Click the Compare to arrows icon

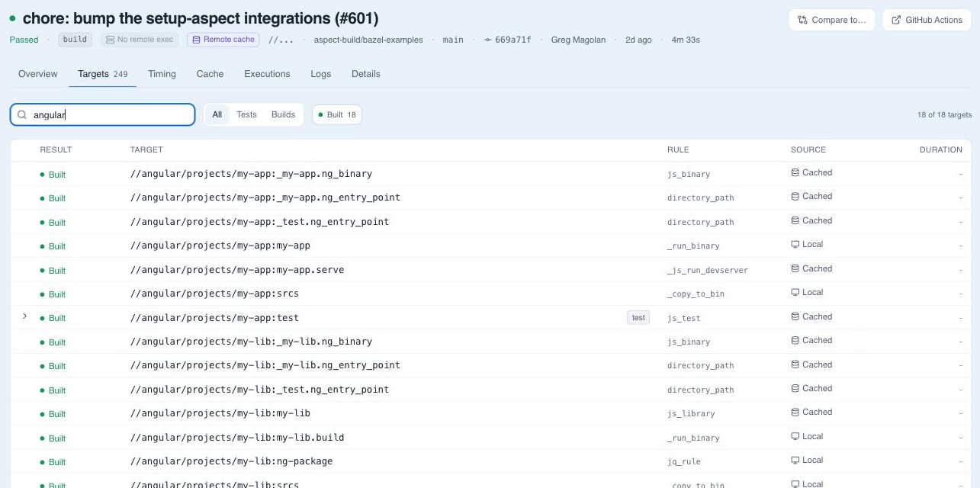802,20
